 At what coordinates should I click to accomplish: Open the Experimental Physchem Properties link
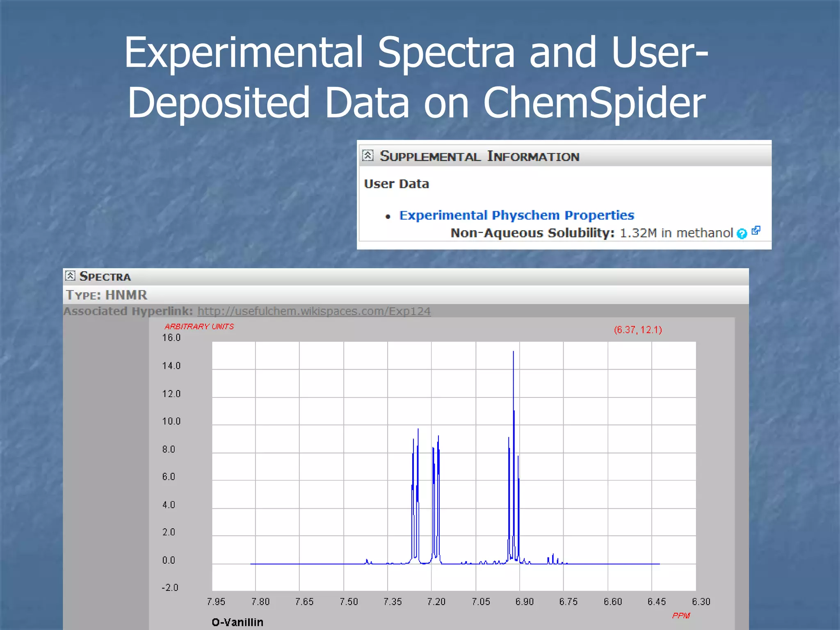tap(516, 215)
